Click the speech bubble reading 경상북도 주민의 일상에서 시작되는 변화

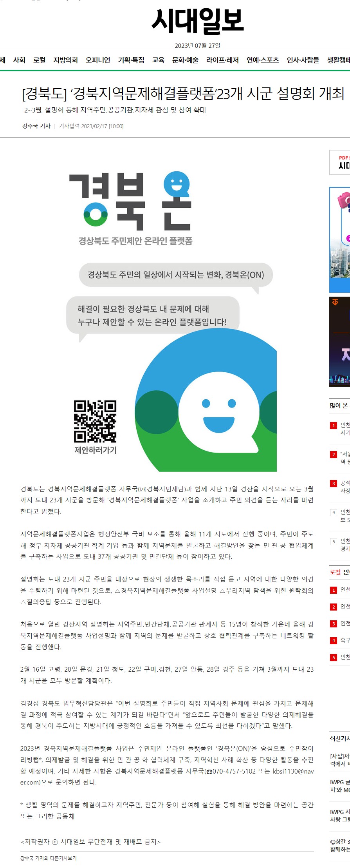tap(176, 275)
